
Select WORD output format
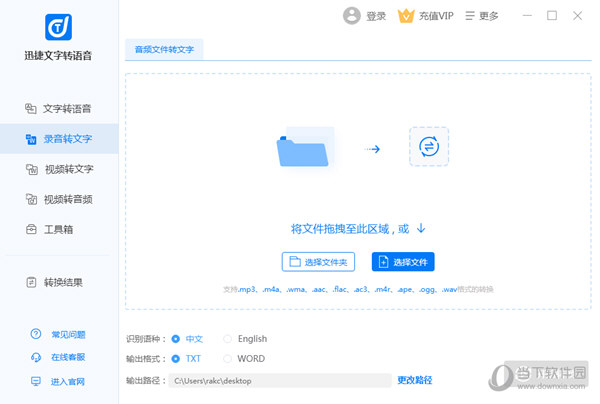pyautogui.click(x=244, y=359)
